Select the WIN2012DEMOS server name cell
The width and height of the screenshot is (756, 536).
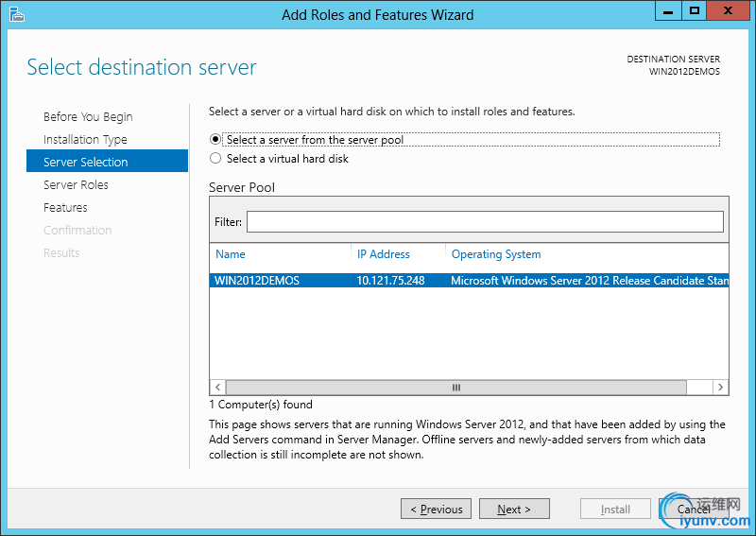pos(257,281)
